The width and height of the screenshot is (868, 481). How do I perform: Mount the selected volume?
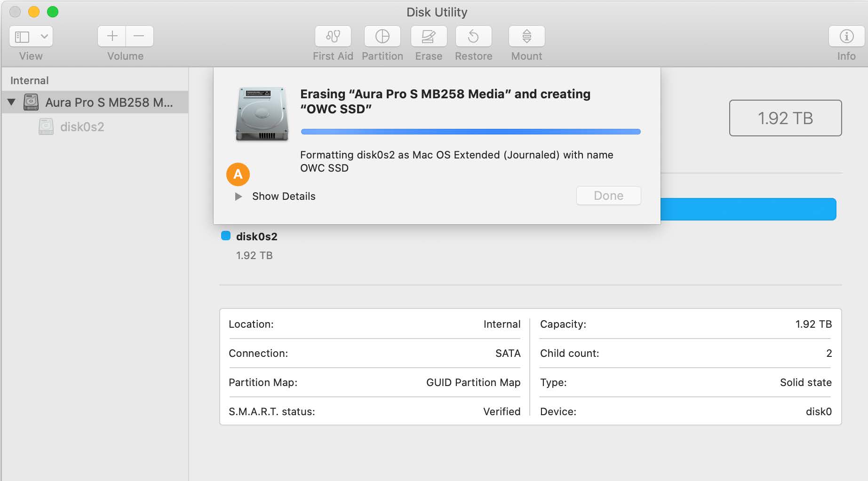pos(526,36)
